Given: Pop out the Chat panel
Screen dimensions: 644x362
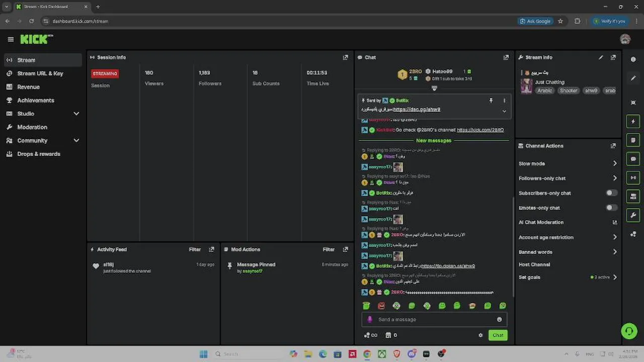Looking at the screenshot, I should [506, 57].
